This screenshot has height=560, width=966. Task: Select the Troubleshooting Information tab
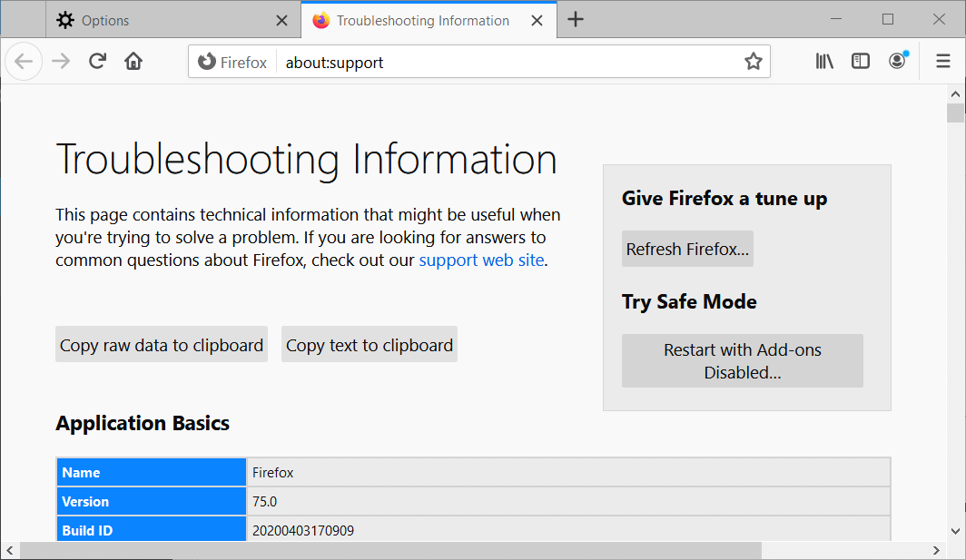[429, 20]
